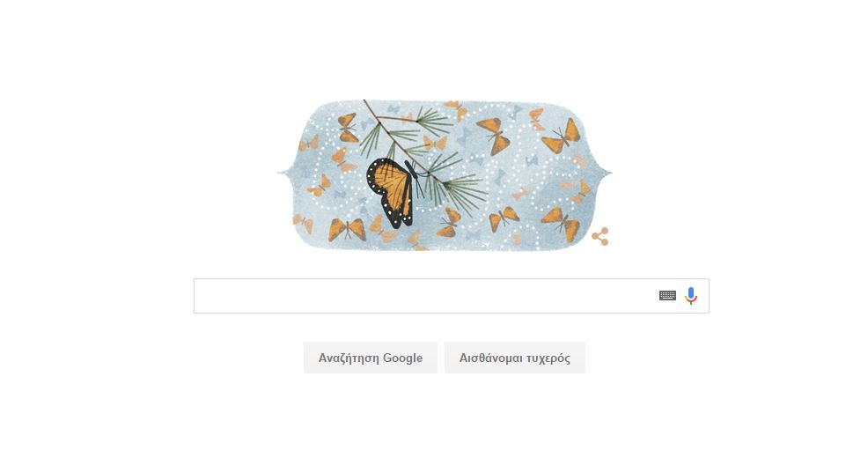Viewport: 868px width, 458px height.
Task: Click the orange butterfly in doodle's upper-left corner
Action: tap(348, 128)
